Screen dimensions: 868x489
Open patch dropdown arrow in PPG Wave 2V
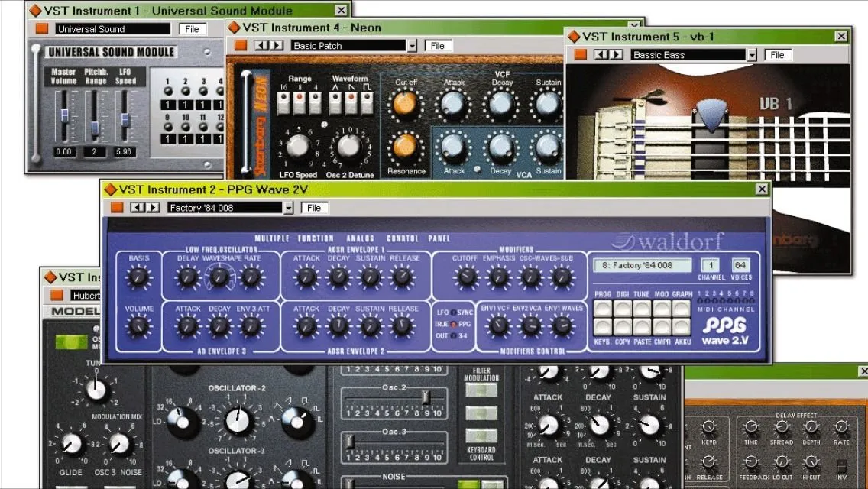[x=288, y=209]
